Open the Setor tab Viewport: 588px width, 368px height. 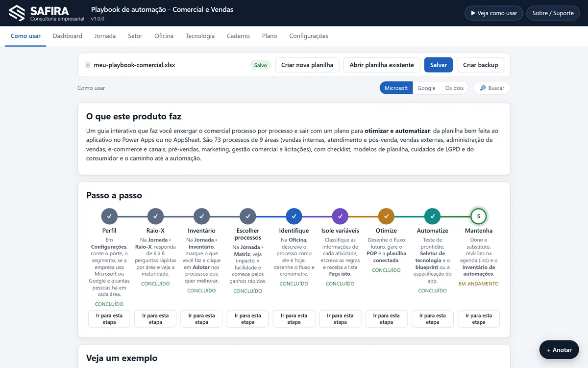[135, 36]
